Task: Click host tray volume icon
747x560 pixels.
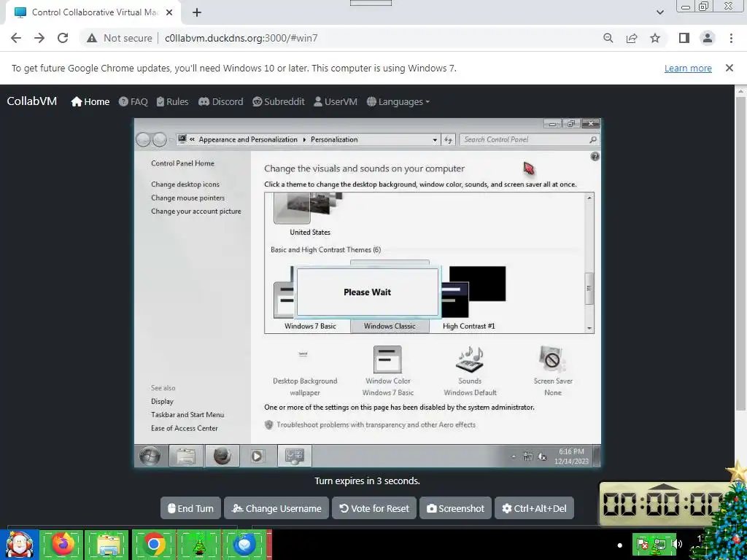Action: click(678, 544)
